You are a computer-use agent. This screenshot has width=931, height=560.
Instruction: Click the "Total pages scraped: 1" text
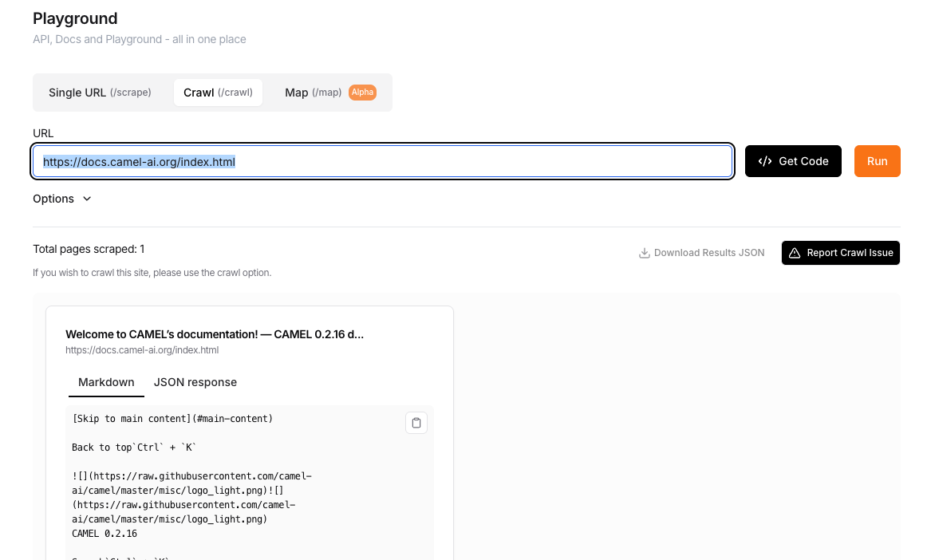(x=89, y=249)
